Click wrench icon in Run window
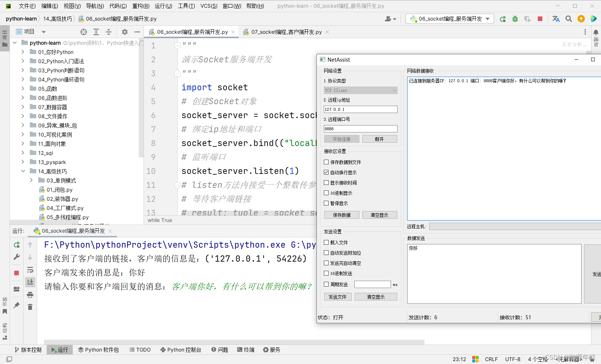The height and width of the screenshot is (364, 601). (17, 257)
